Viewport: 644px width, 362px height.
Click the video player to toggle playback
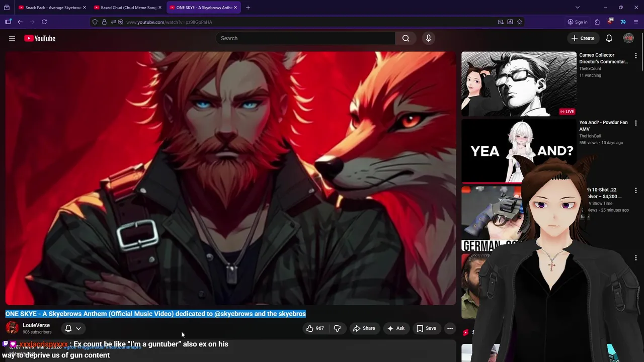pos(231,178)
